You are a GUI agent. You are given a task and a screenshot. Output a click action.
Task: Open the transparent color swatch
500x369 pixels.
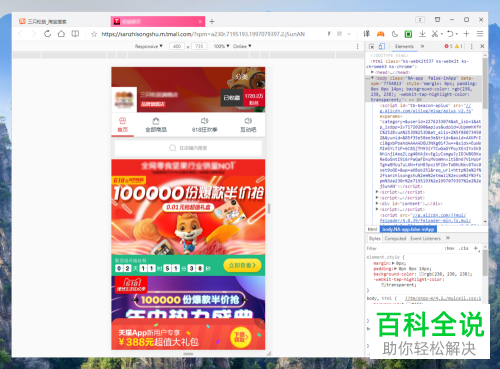tap(383, 285)
